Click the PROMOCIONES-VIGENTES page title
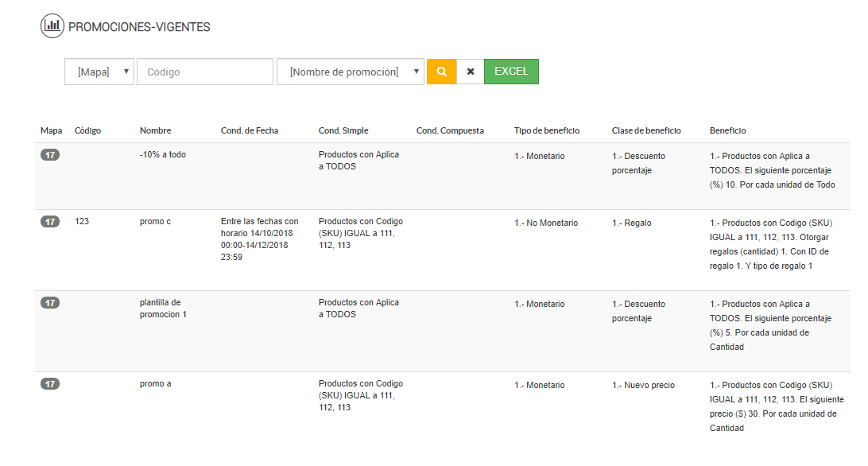868x466 pixels. [x=139, y=27]
